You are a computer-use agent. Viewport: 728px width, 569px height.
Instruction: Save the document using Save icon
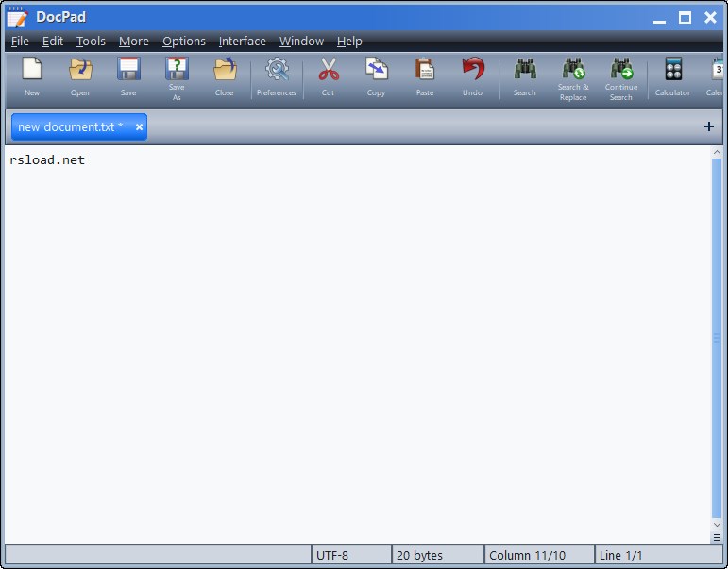coord(128,76)
